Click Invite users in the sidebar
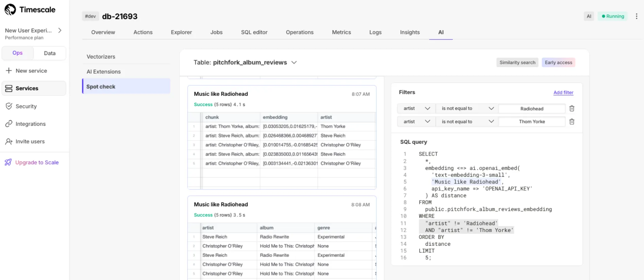Viewport: 644px width, 280px height. (30, 141)
